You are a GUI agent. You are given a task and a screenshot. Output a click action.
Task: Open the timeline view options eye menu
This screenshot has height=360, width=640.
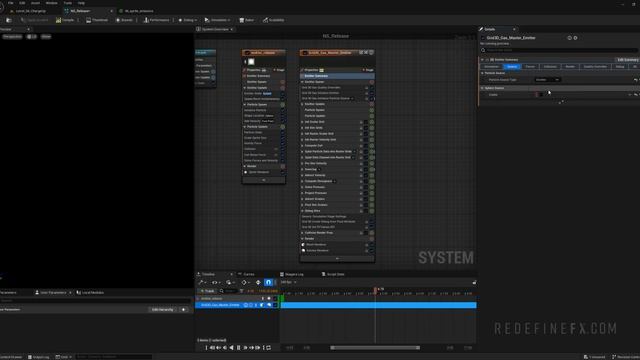[x=215, y=282]
